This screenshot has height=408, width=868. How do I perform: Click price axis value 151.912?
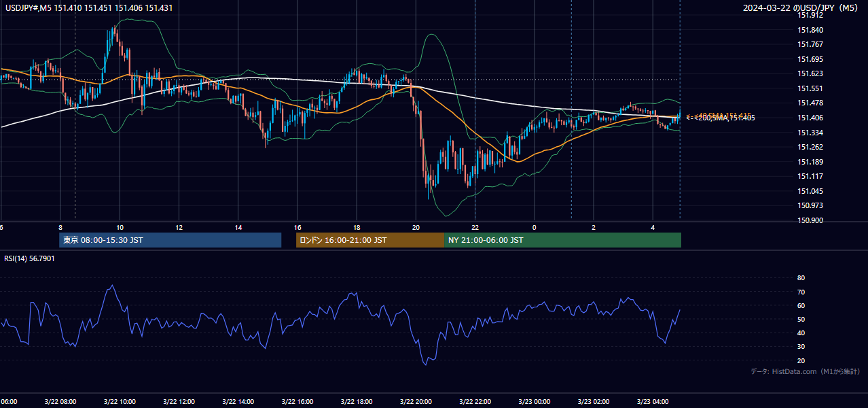pyautogui.click(x=810, y=16)
